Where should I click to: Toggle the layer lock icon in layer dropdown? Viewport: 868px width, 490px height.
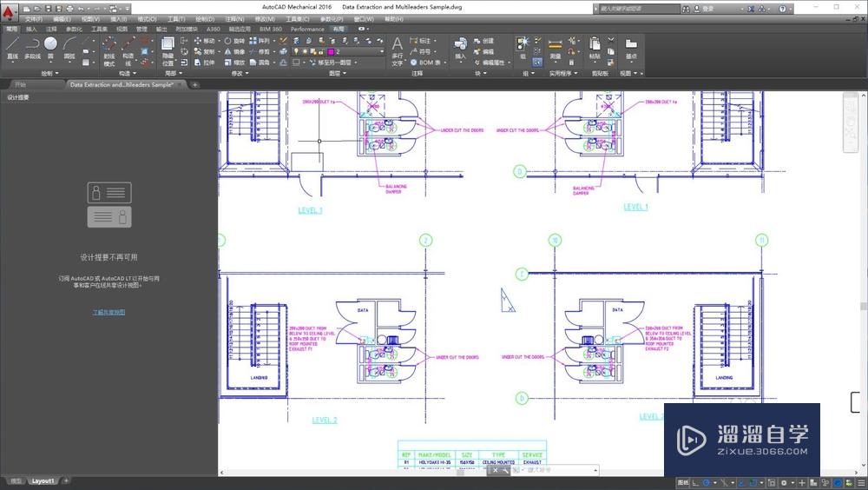point(321,51)
